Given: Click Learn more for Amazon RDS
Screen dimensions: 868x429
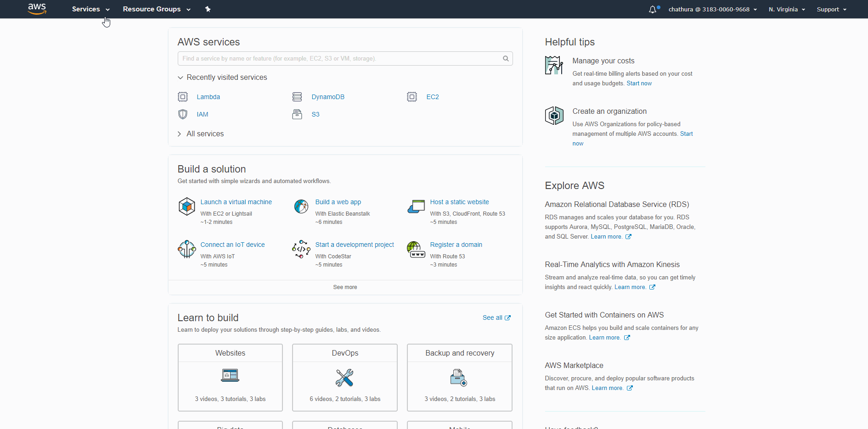Looking at the screenshot, I should coord(606,237).
